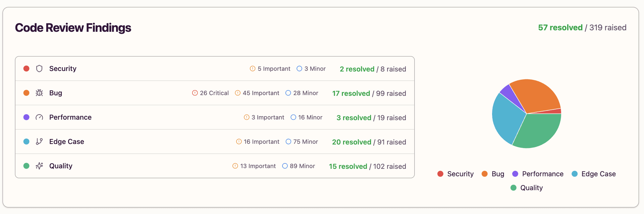Image resolution: width=644 pixels, height=214 pixels.
Task: Click the 57 resolved summary link
Action: [560, 27]
